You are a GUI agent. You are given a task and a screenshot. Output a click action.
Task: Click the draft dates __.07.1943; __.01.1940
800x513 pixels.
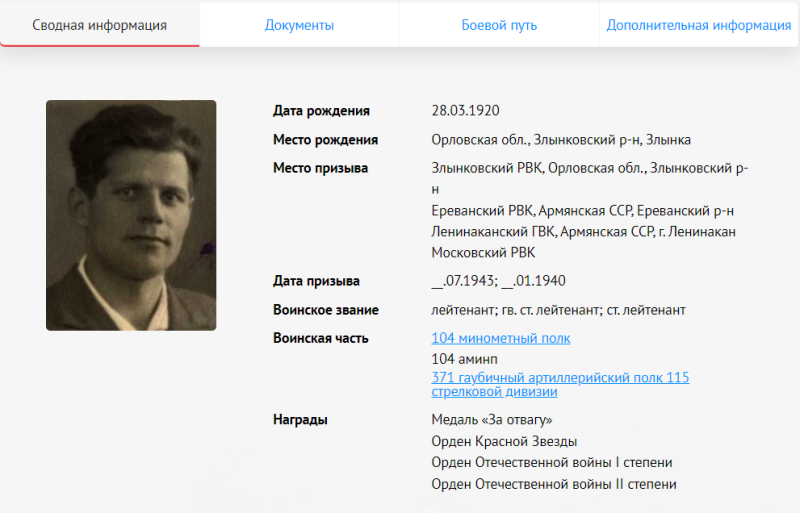(498, 281)
